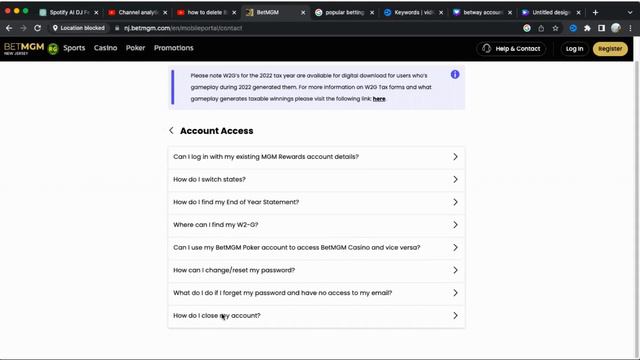Open the Chrome three-dot menu
The width and height of the screenshot is (640, 360).
pos(630,28)
